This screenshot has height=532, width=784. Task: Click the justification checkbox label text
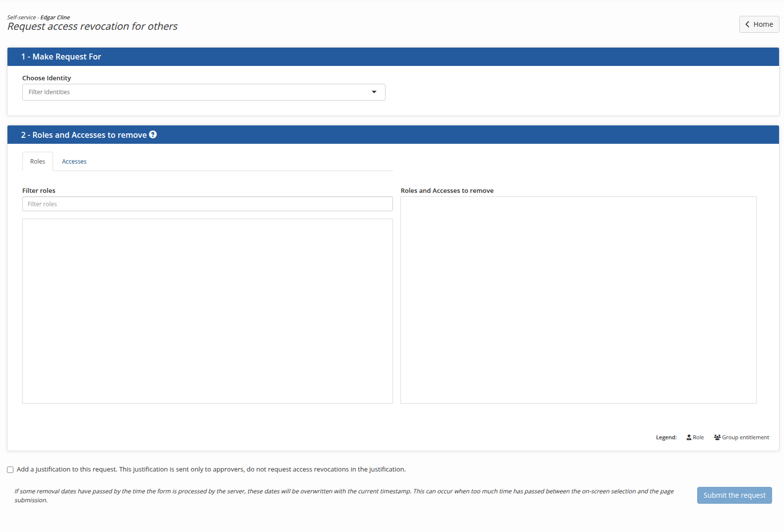pos(211,469)
